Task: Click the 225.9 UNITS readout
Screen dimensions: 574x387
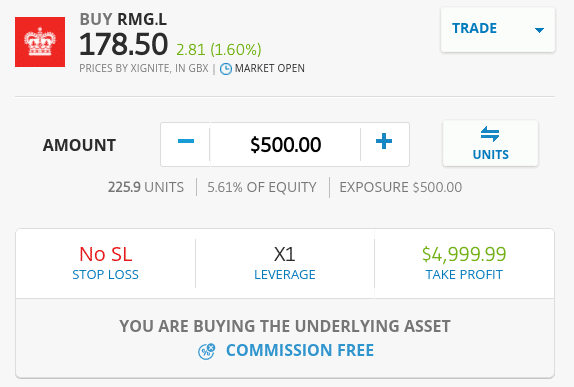Action: point(146,187)
